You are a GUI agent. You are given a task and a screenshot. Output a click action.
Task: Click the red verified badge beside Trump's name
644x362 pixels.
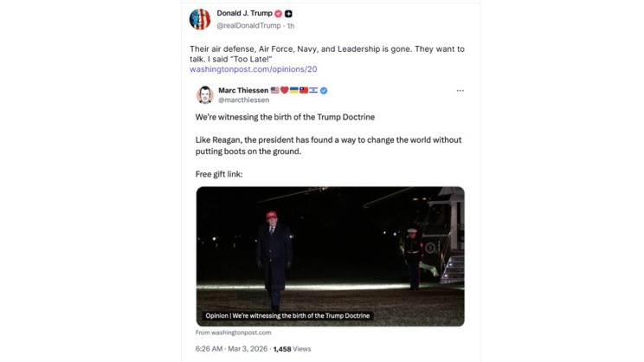tap(278, 14)
